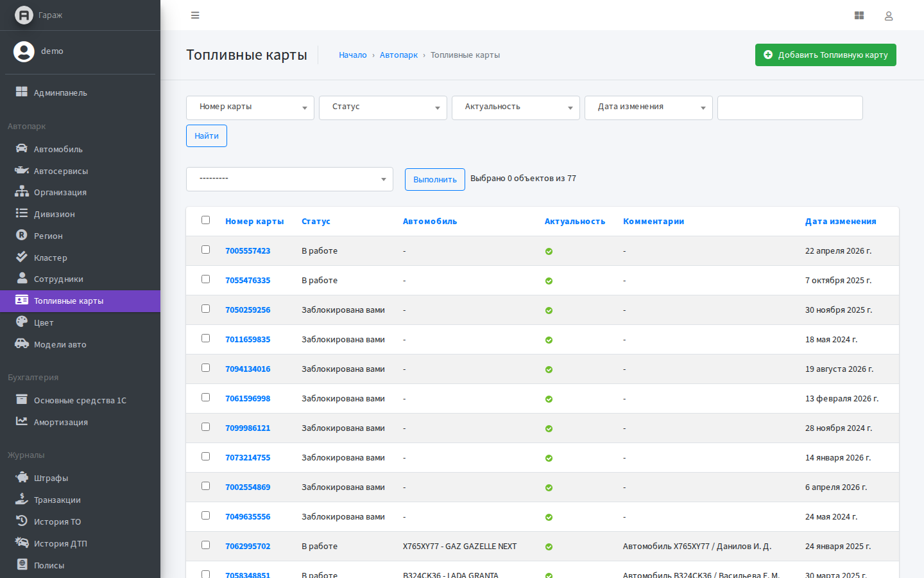
Task: Select the checkbox for card 7050259256
Action: [205, 309]
